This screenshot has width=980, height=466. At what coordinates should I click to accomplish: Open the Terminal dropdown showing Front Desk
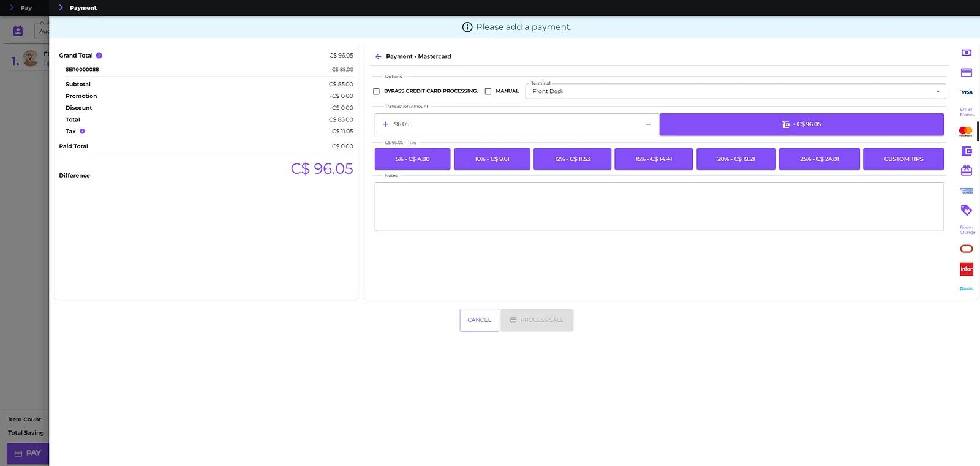click(x=736, y=91)
